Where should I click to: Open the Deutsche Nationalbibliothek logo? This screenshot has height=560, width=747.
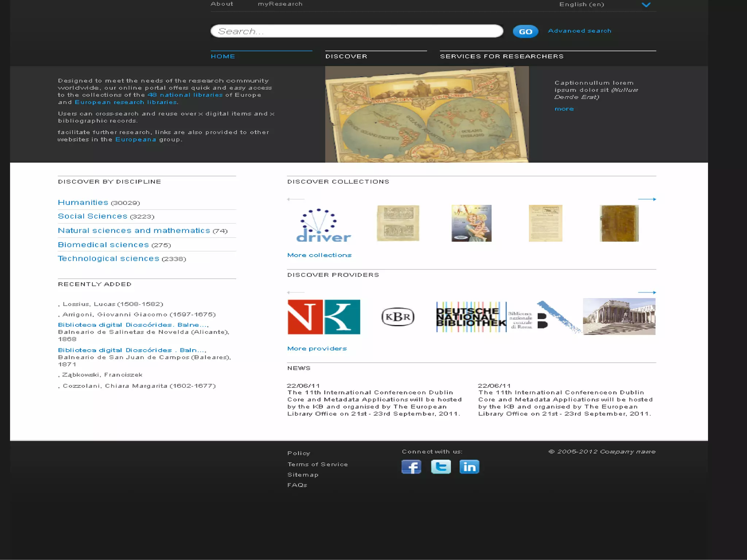(x=471, y=316)
